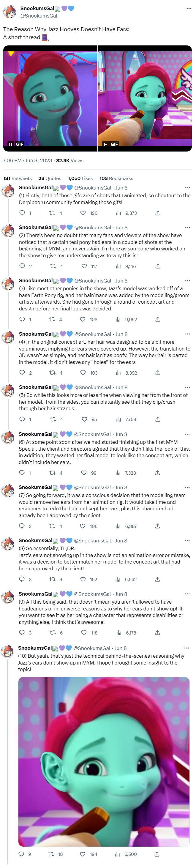View the 181 Retweets list
The height and width of the screenshot is (868, 196).
click(17, 178)
